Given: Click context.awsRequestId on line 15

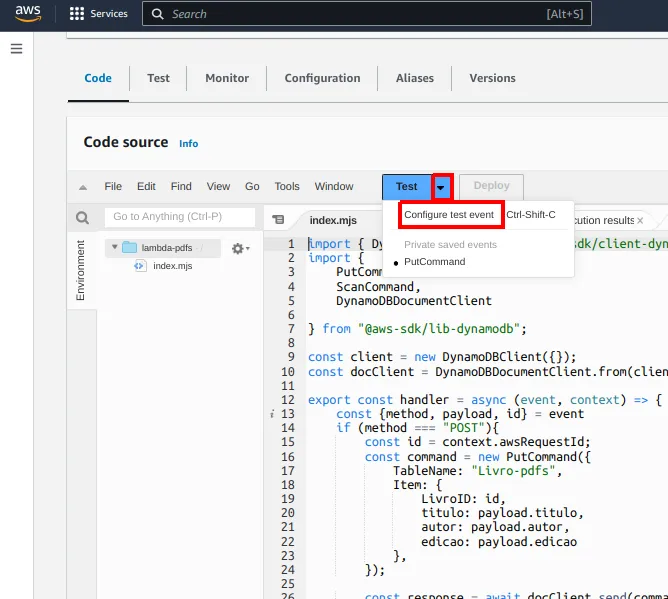Looking at the screenshot, I should click(x=515, y=442).
